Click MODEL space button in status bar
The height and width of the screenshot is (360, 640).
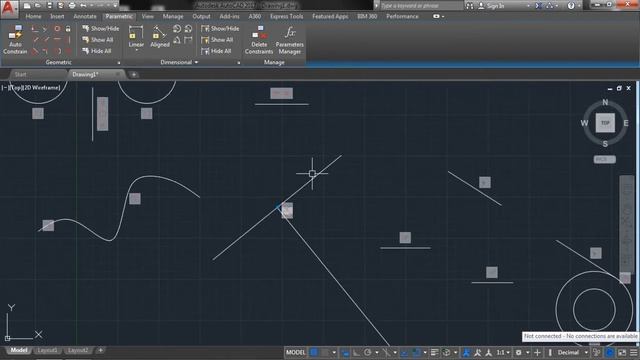296,353
